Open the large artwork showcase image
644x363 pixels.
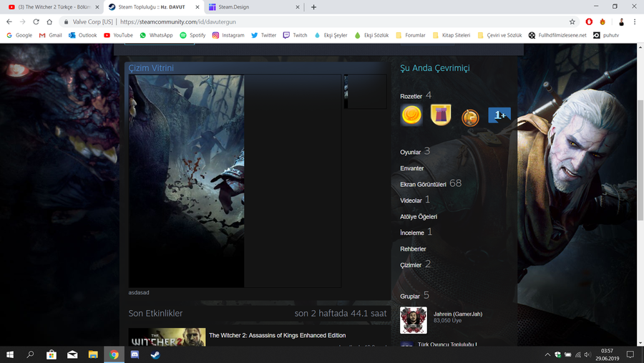coord(235,181)
